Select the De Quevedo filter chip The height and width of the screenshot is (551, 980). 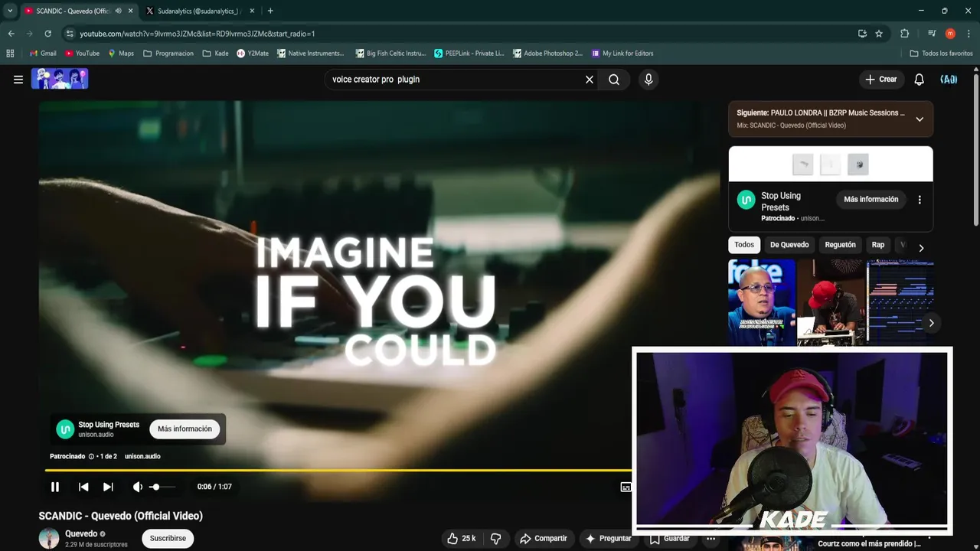789,245
